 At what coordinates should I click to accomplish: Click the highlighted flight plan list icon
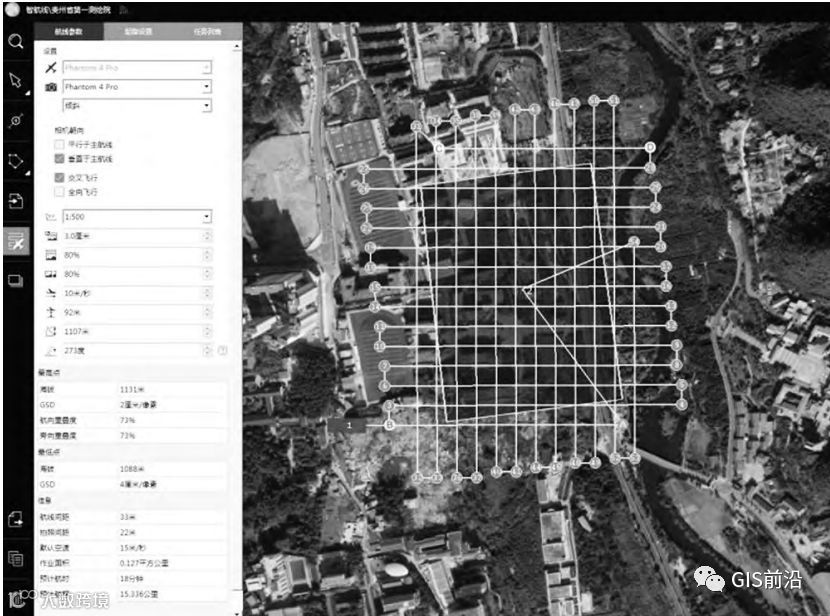click(x=16, y=241)
